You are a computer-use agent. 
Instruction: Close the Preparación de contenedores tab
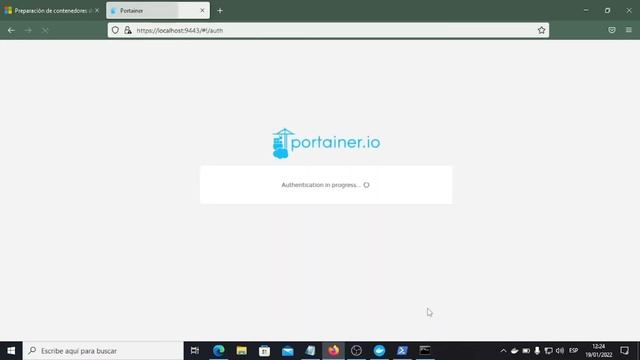97,11
